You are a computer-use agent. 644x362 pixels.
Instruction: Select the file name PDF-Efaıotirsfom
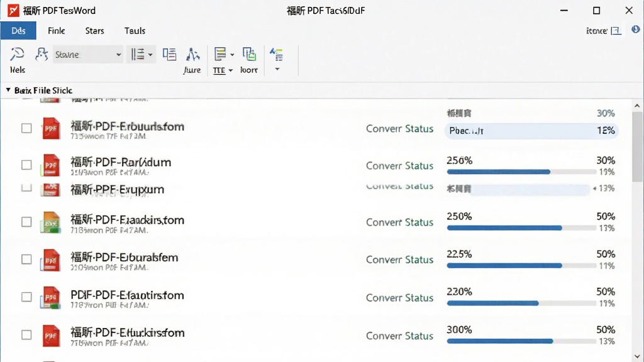(127, 295)
